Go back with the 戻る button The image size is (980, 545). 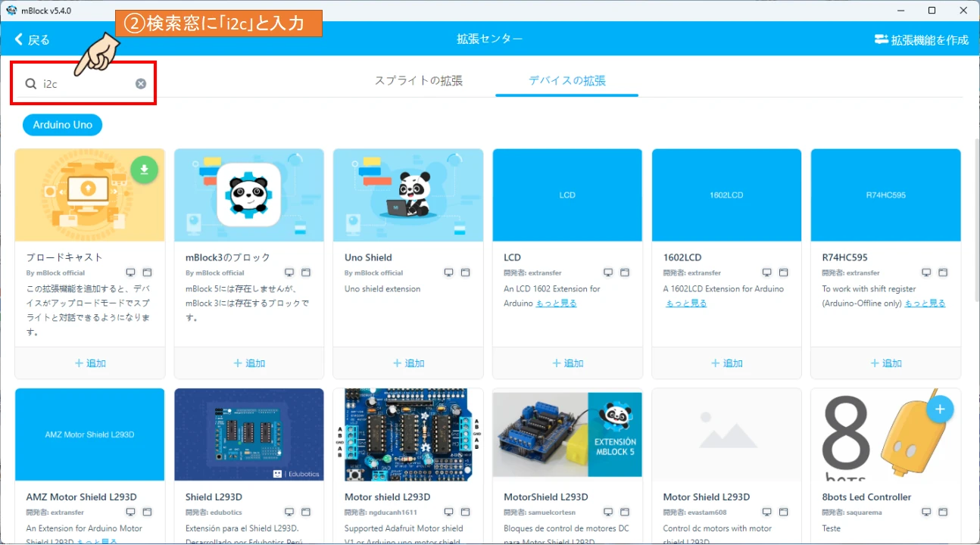point(32,39)
